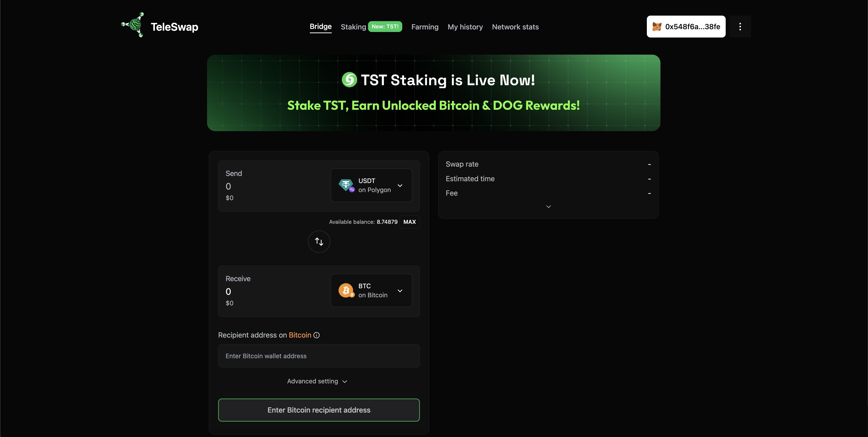Click the swap direction toggle arrow icon
The image size is (868, 437).
[319, 241]
